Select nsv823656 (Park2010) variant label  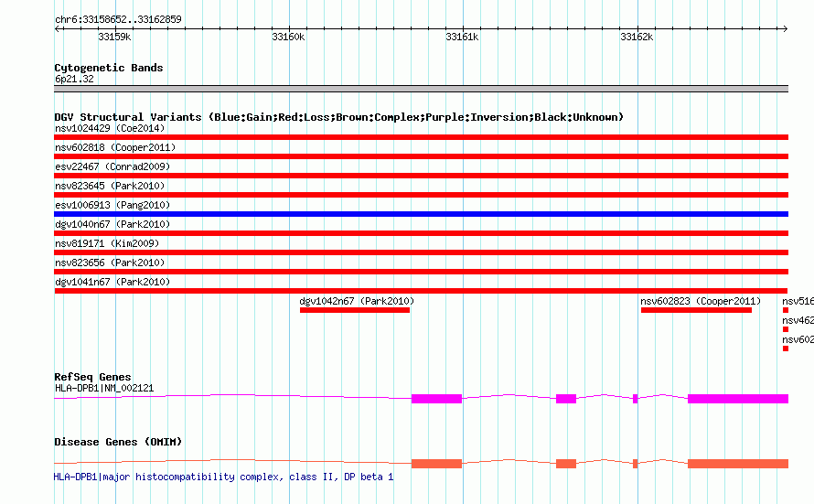tap(110, 263)
